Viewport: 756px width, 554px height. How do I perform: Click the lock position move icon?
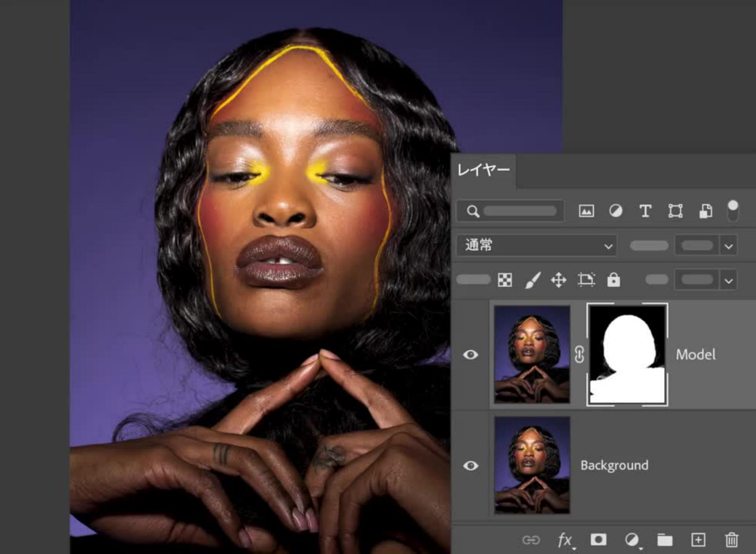(x=558, y=280)
